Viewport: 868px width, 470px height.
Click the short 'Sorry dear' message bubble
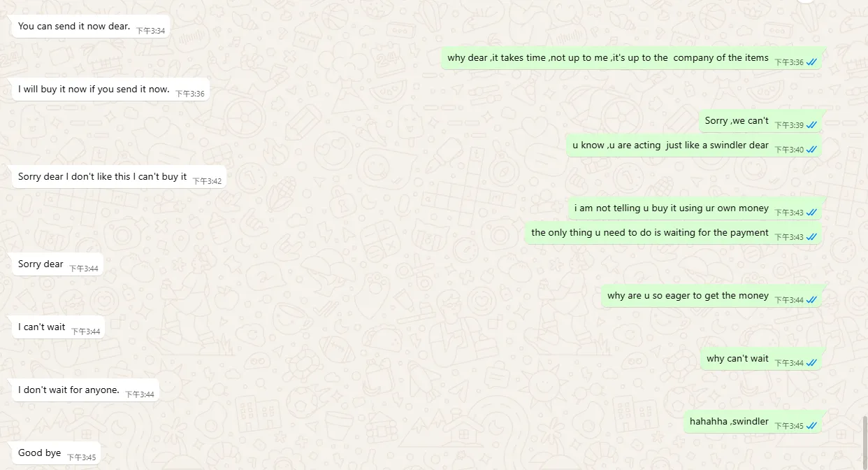[x=57, y=264]
